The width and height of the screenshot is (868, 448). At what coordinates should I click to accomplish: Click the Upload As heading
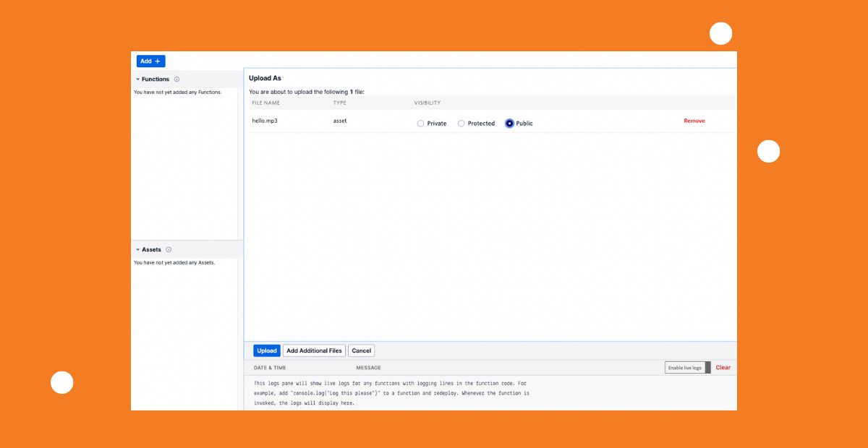265,78
